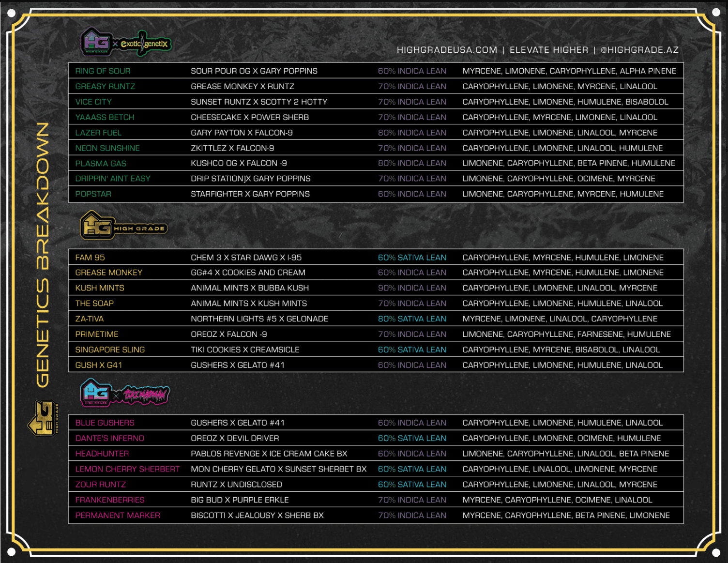728x563 pixels.
Task: Select DANTE'S INFERNO strain name
Action: coord(110,438)
